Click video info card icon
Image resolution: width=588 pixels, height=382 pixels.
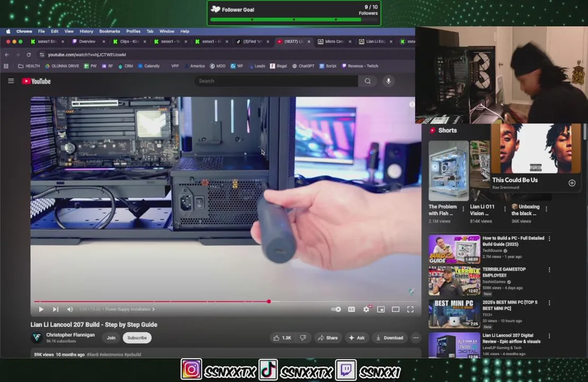coord(412,105)
